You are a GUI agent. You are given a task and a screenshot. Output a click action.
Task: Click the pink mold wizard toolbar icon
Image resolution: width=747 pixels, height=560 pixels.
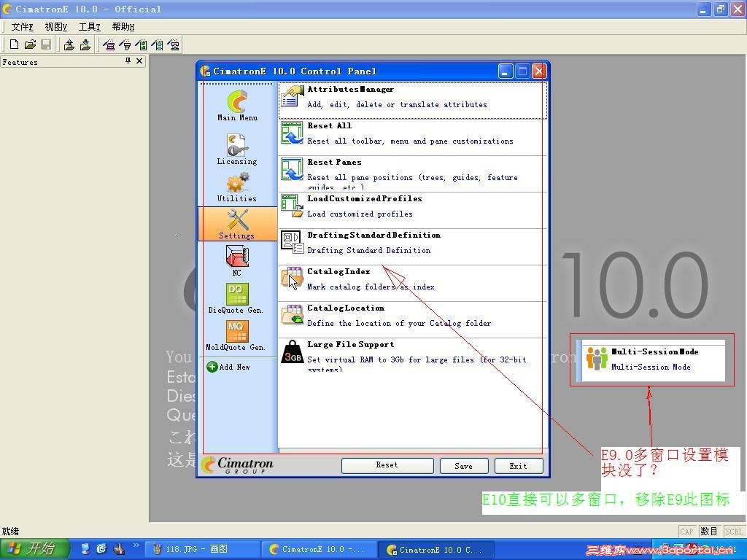coord(109,44)
